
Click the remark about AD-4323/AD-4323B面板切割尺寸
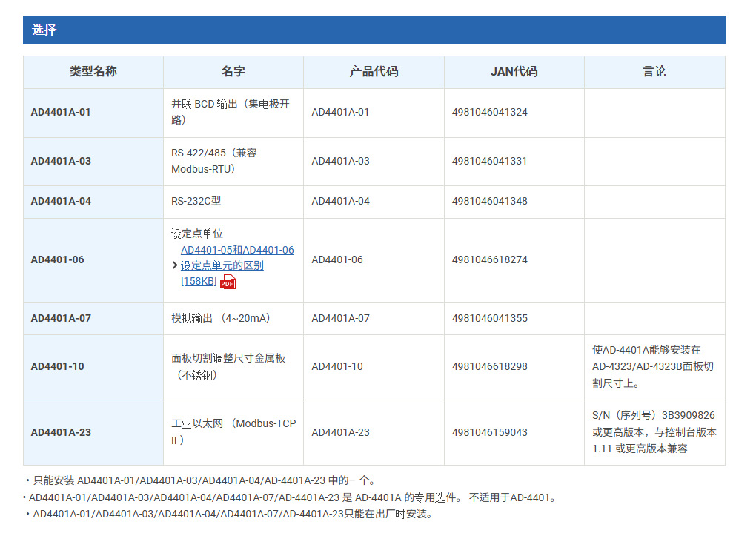point(654,367)
